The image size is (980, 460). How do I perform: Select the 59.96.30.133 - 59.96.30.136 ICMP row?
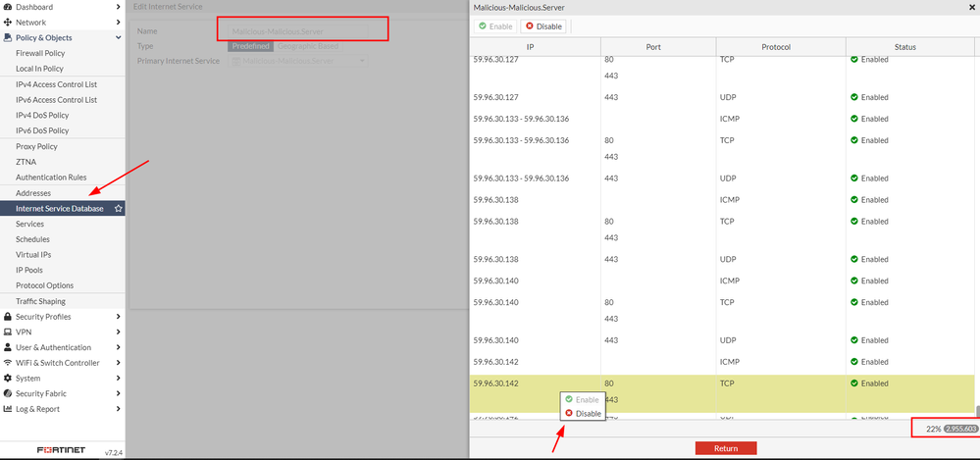(722, 119)
